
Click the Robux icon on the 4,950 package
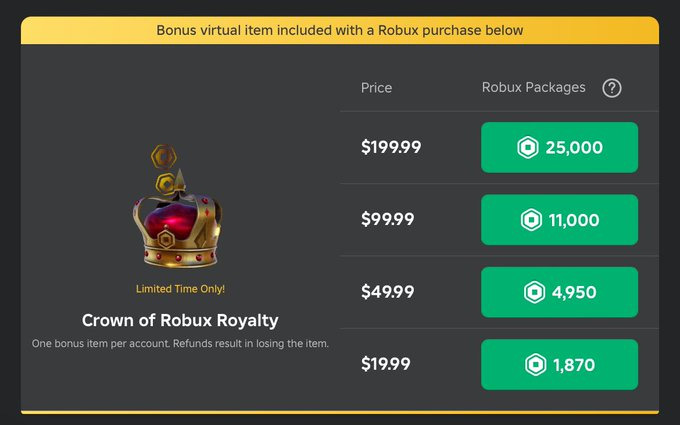point(535,292)
